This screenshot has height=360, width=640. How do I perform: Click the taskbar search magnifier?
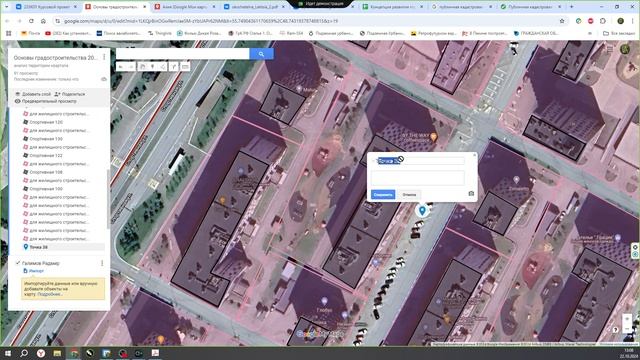pos(24,353)
